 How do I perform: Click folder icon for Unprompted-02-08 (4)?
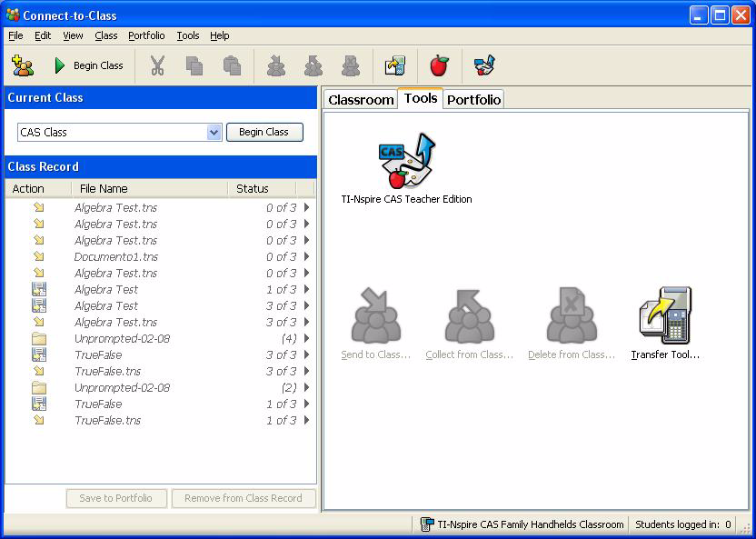click(x=39, y=338)
